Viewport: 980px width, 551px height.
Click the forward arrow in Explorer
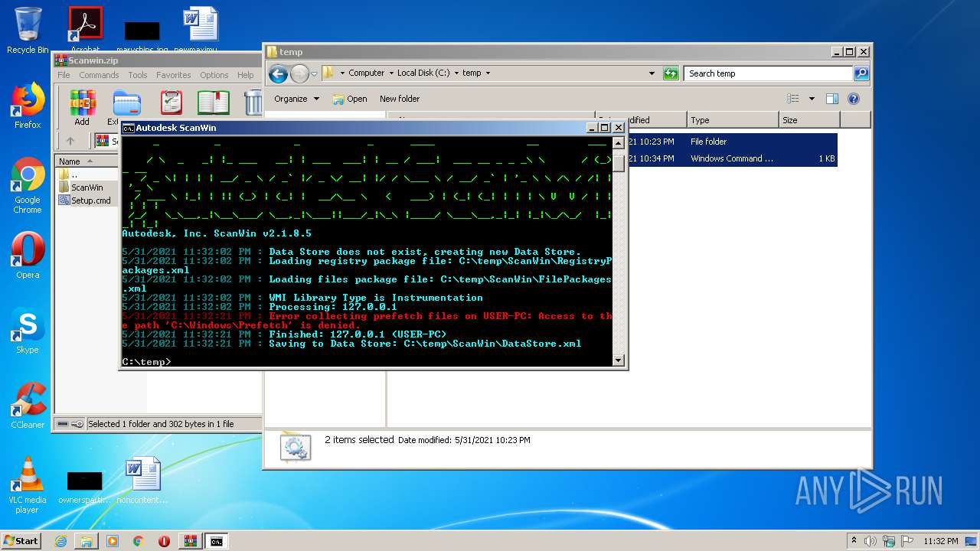point(299,73)
